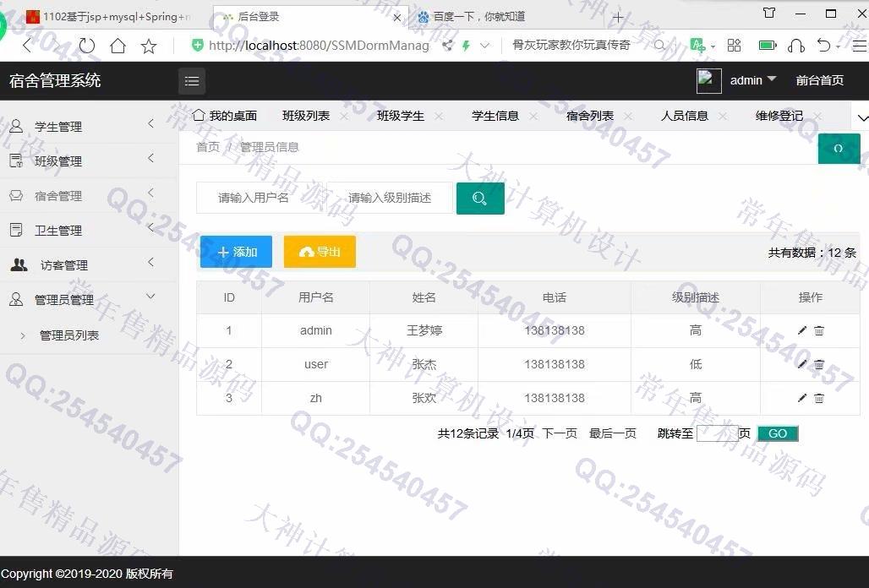Screen dimensions: 869x588
Task: Switch to 人员信息 tab
Action: [685, 116]
